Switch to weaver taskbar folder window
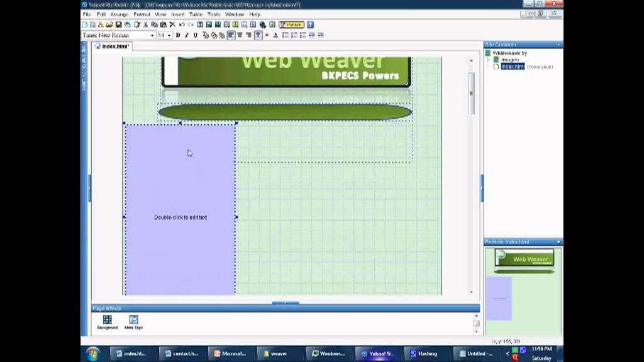Viewport: 644px width, 362px height. [279, 353]
